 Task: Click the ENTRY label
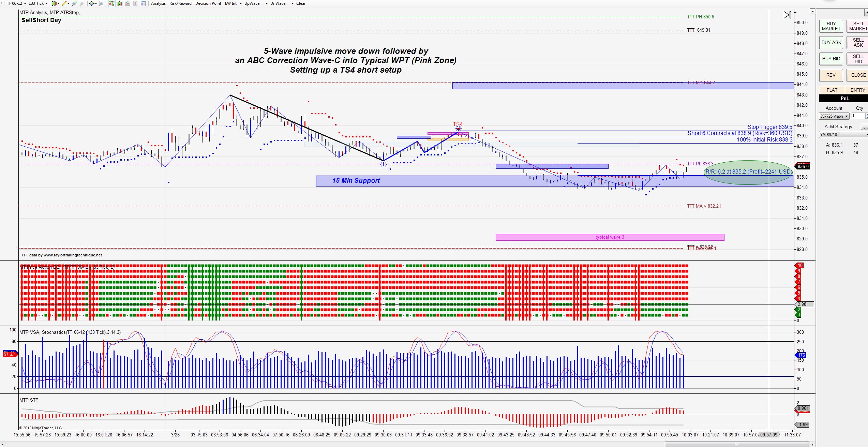[857, 90]
